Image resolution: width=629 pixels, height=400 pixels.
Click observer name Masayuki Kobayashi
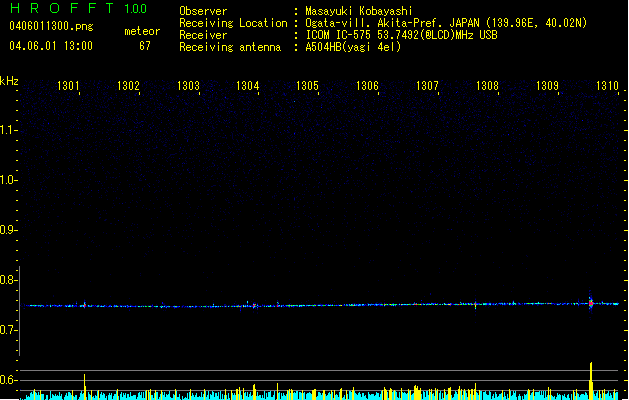click(x=358, y=11)
